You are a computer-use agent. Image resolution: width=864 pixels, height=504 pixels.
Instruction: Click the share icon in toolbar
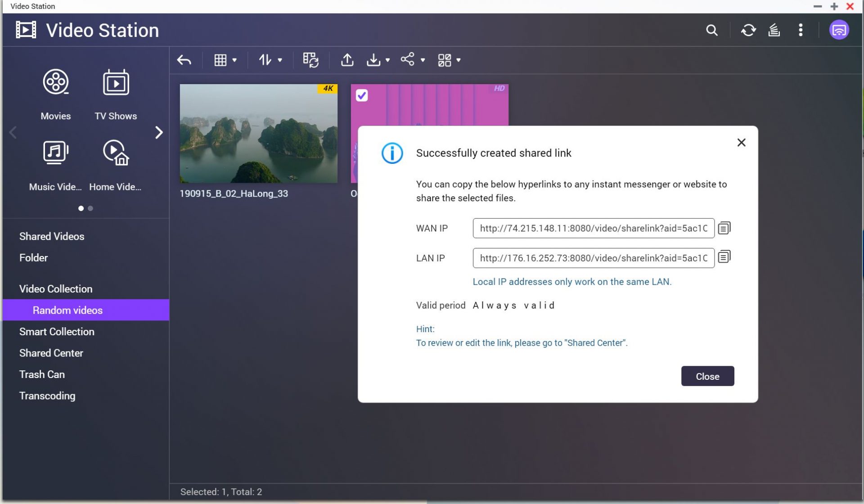[407, 59]
